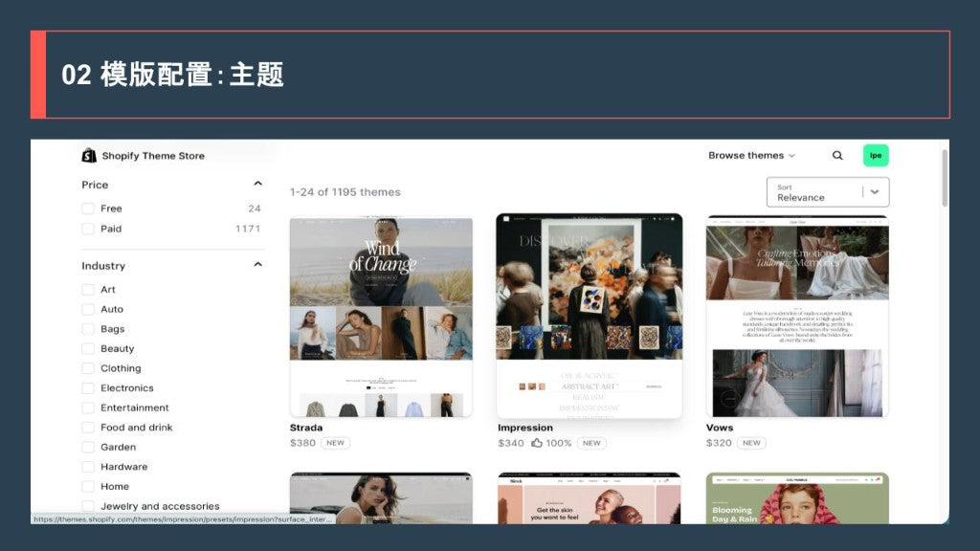Check the Beauty industry filter
The width and height of the screenshot is (980, 551).
point(88,348)
